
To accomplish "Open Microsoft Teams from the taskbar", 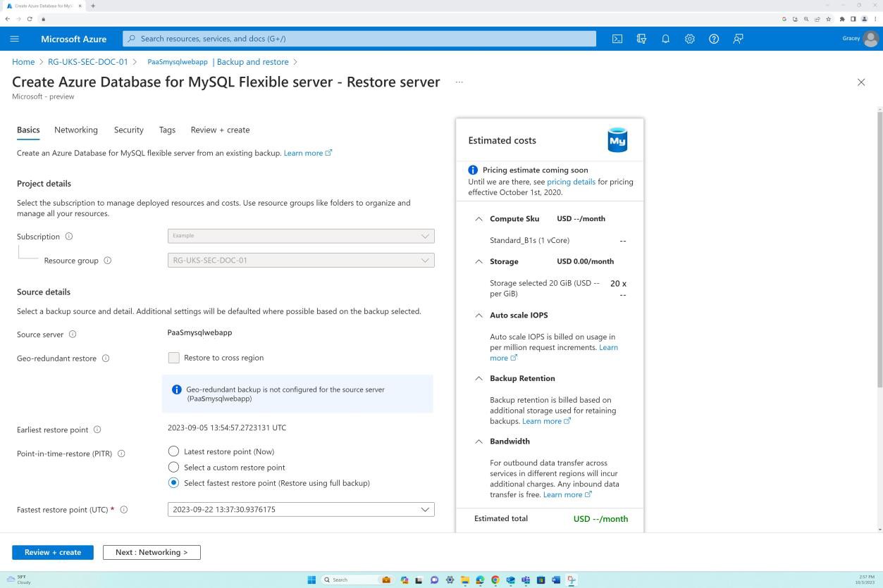I will pos(524,580).
